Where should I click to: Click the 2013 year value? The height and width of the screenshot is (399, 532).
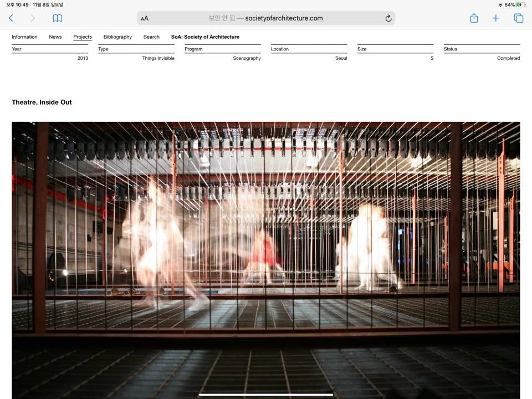click(x=83, y=58)
